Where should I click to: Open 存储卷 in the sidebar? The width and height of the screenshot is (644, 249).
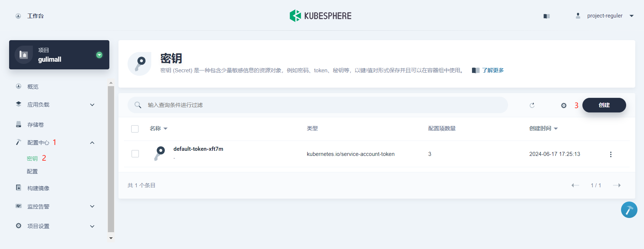pyautogui.click(x=35, y=125)
